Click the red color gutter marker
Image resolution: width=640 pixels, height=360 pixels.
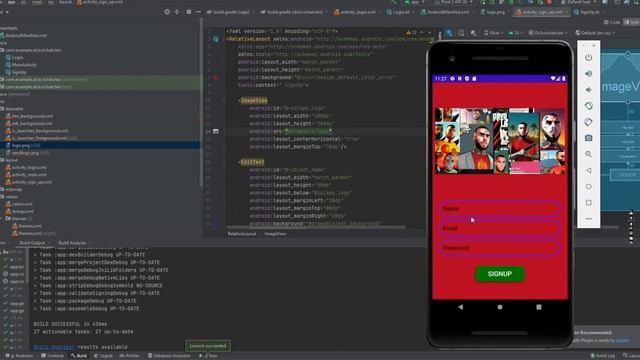pyautogui.click(x=216, y=77)
